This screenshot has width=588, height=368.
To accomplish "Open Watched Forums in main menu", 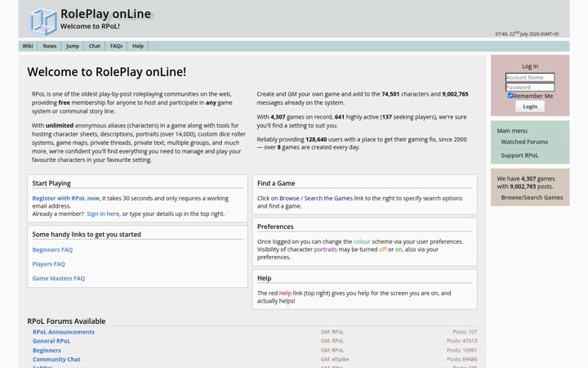I will point(524,142).
